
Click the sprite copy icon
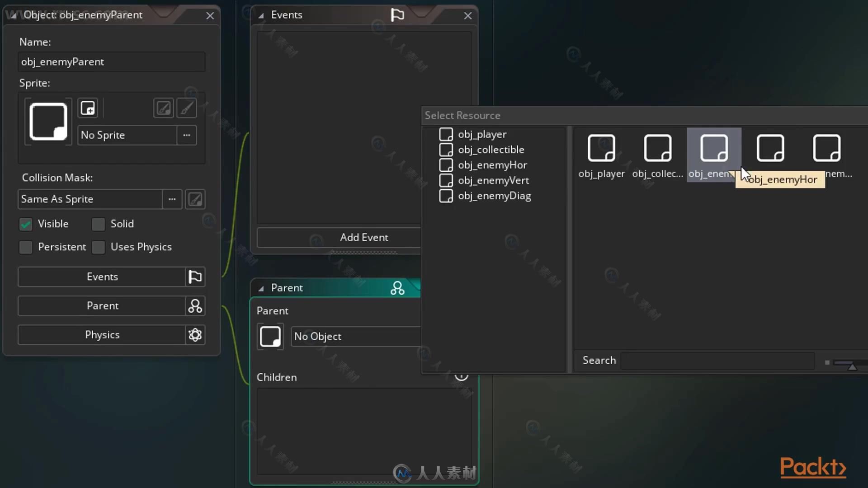[x=88, y=108]
